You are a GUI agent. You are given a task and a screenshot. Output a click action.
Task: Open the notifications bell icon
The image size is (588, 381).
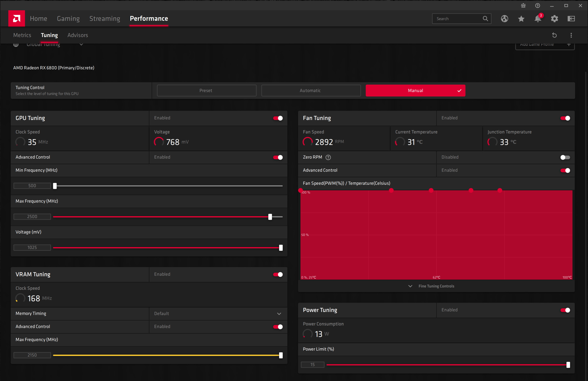click(538, 18)
